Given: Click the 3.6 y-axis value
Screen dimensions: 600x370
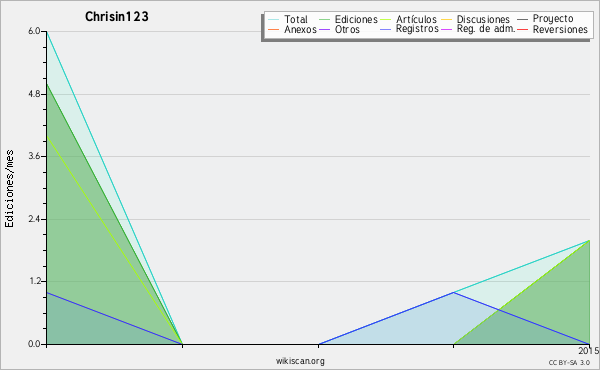Looking at the screenshot, I should click(x=34, y=156).
